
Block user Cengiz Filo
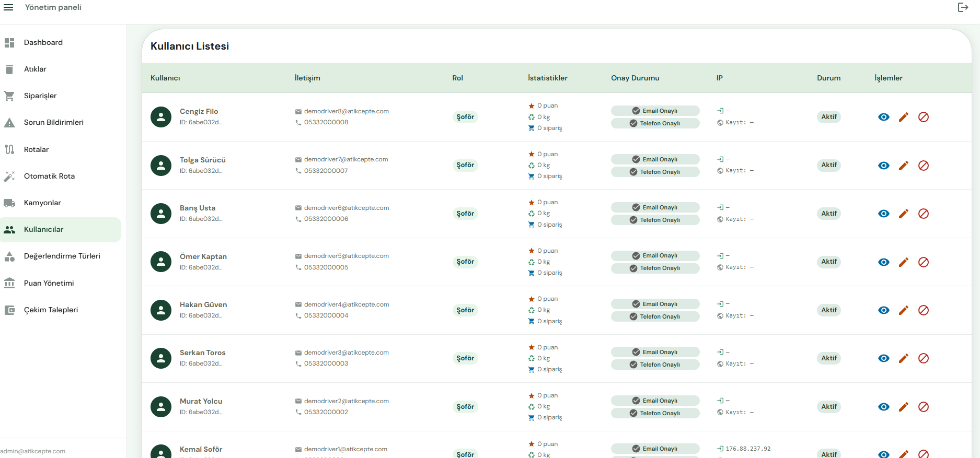(x=924, y=117)
